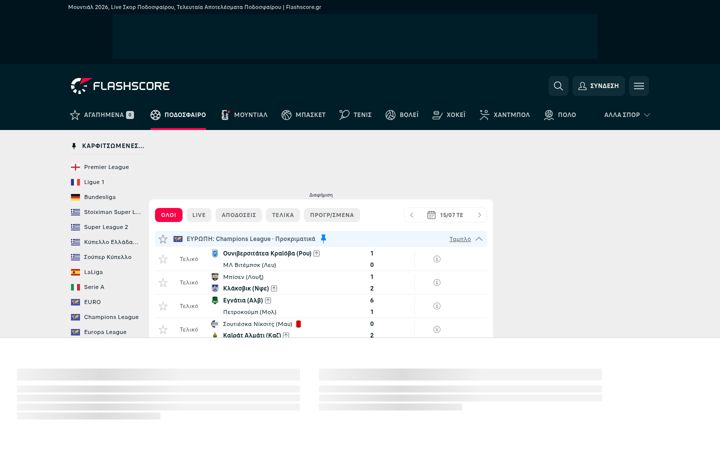Favorite the Champions League Προκριματικά league star

pos(163,239)
